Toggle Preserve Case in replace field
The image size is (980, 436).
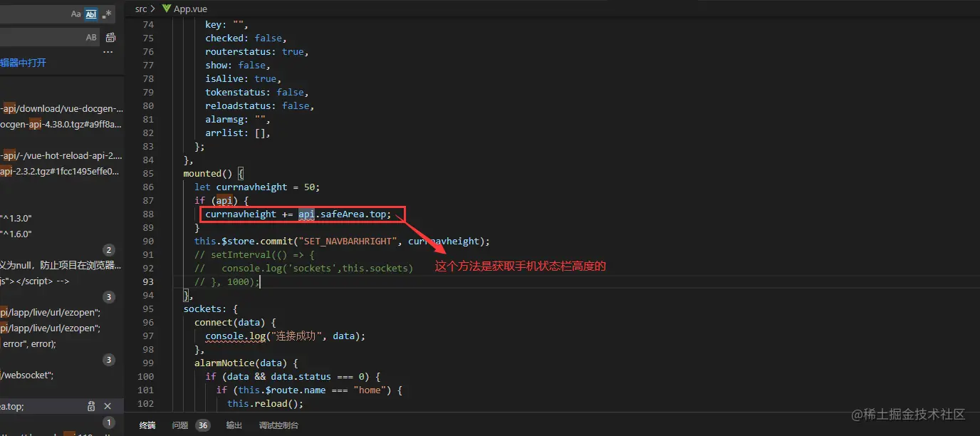pyautogui.click(x=91, y=38)
